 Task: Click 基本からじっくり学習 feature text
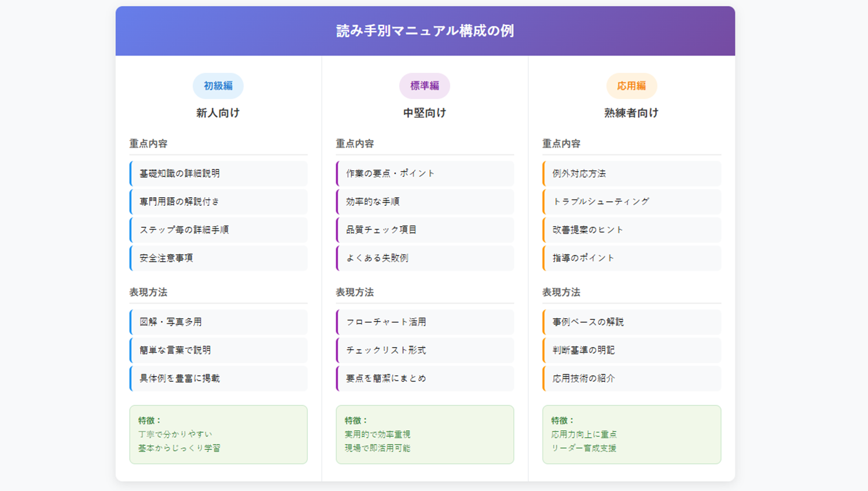tap(179, 448)
